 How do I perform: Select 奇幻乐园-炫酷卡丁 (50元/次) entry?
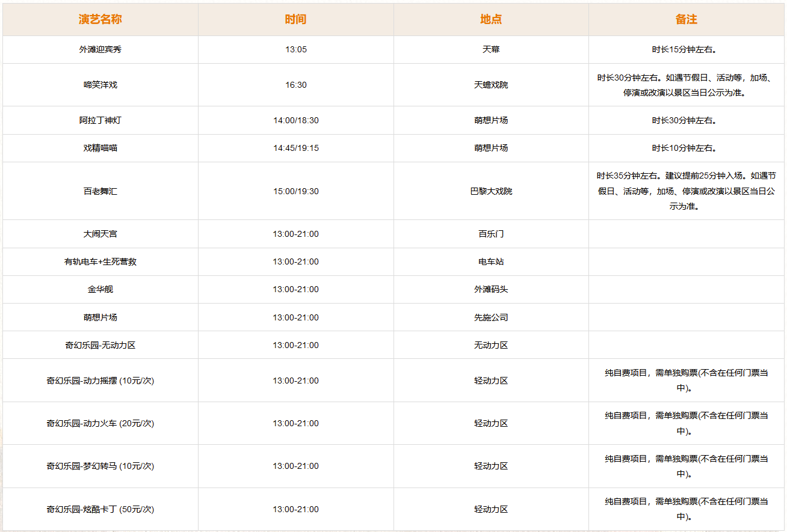coord(100,509)
